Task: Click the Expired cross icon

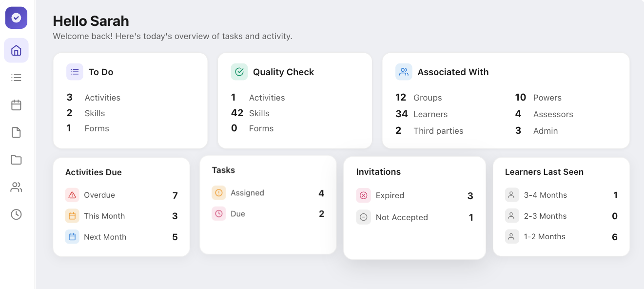Action: pos(363,195)
